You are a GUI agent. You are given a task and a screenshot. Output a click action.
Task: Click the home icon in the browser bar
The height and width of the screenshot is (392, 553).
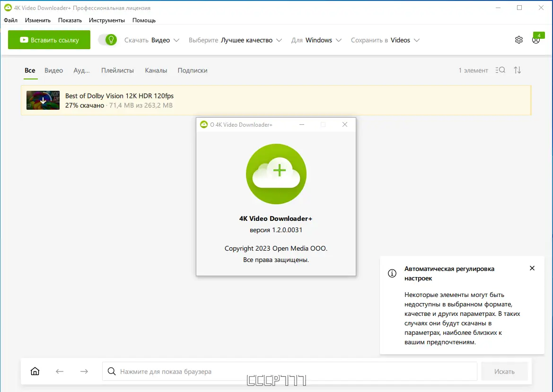pyautogui.click(x=35, y=371)
